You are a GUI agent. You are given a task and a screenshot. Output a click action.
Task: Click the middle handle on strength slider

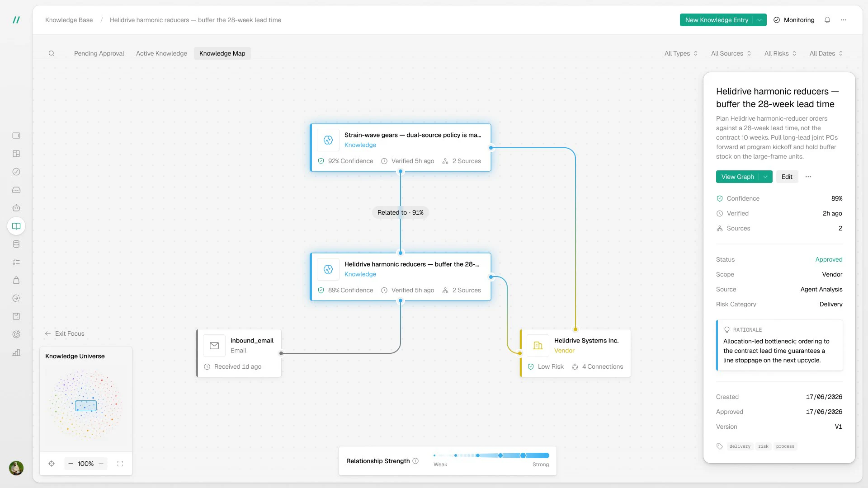478,455
